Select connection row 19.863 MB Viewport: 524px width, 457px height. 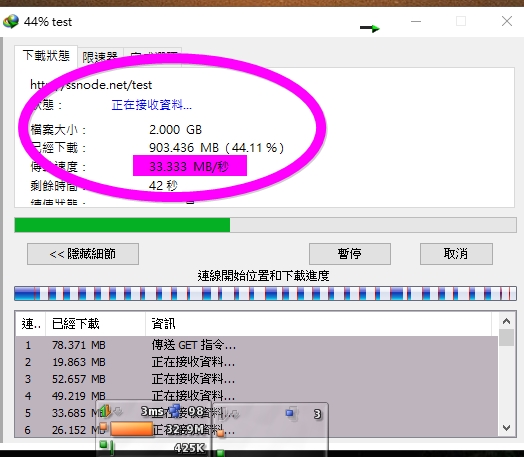(x=256, y=362)
